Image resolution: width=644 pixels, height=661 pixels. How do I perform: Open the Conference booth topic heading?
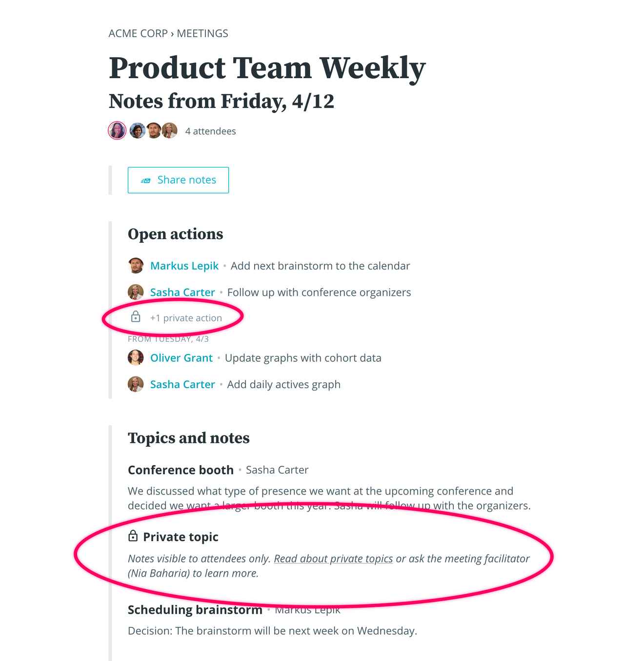181,470
